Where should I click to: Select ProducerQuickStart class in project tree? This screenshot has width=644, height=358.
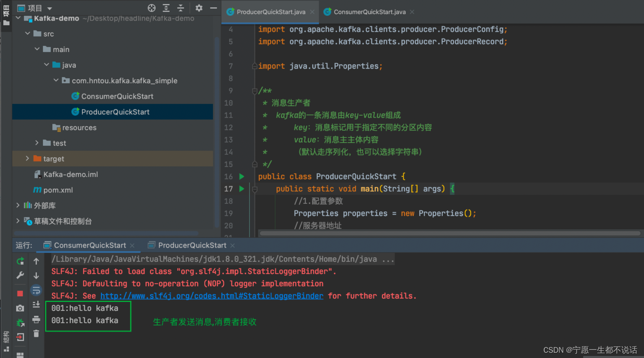tap(115, 112)
